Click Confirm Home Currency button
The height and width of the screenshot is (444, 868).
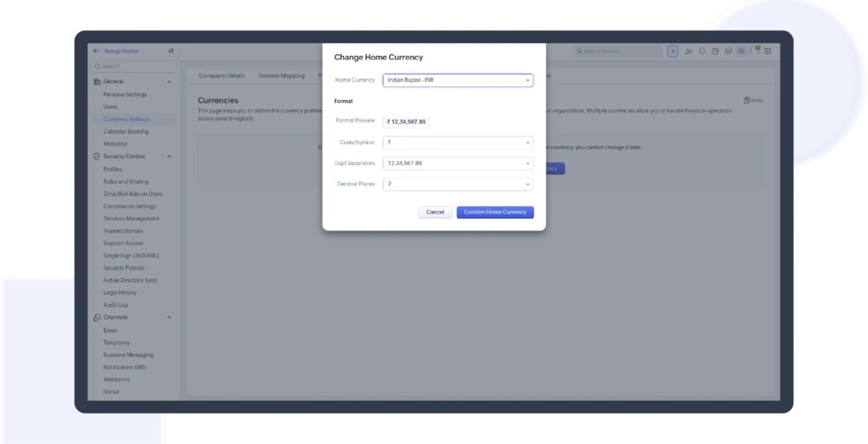point(495,212)
